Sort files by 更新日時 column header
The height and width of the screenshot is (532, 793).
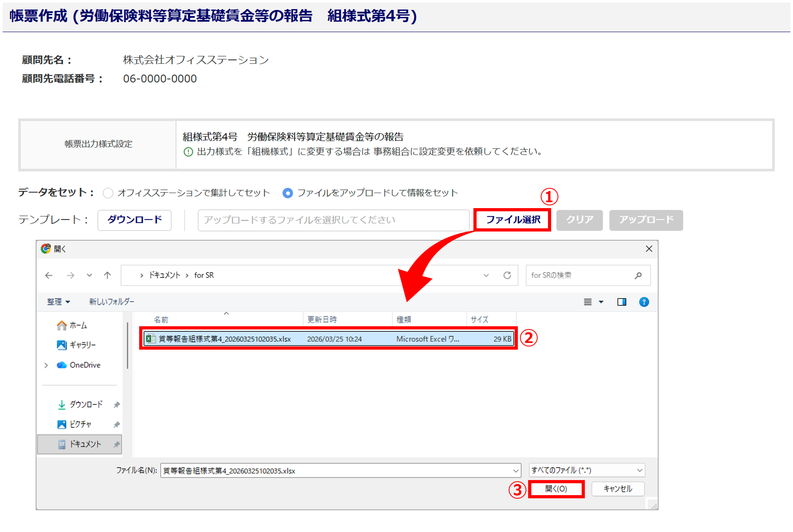pos(322,320)
